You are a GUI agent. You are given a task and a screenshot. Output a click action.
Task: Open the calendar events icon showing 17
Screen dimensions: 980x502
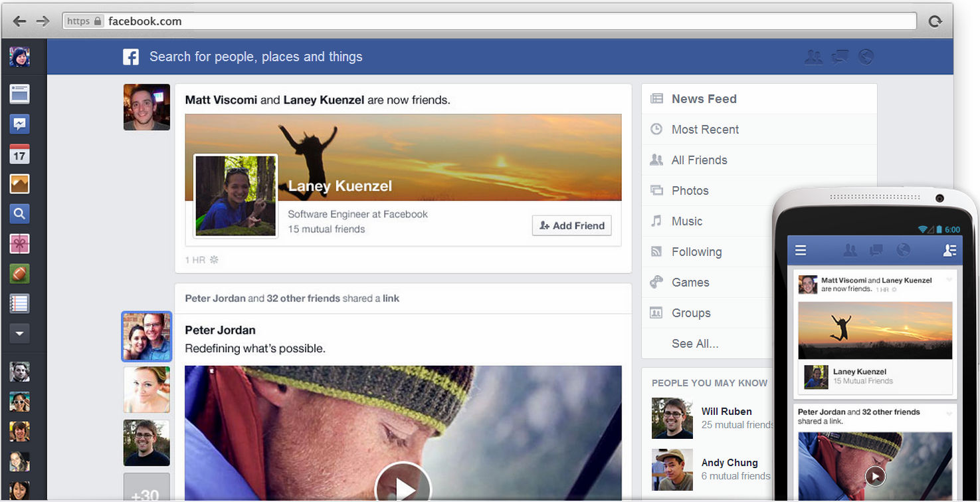click(x=19, y=154)
